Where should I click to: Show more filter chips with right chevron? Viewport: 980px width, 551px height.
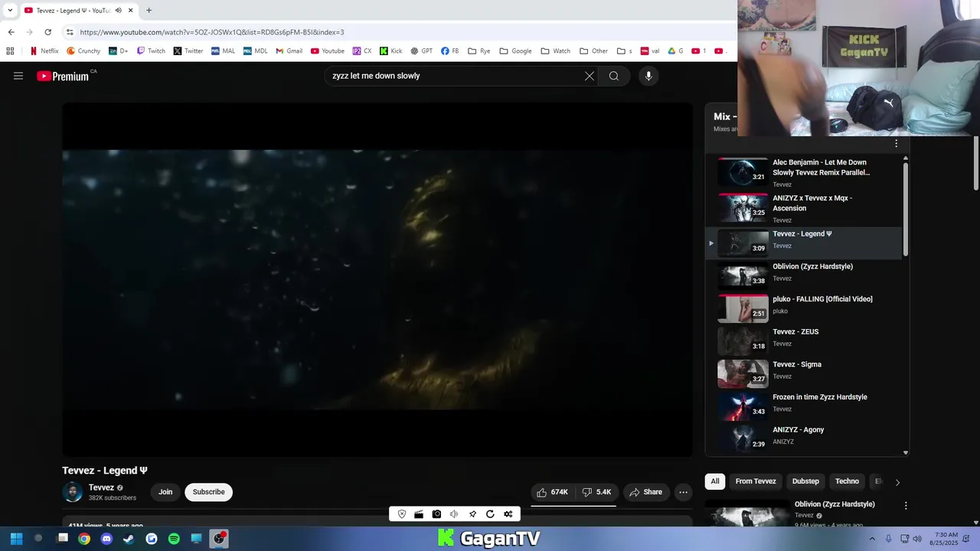coord(897,482)
